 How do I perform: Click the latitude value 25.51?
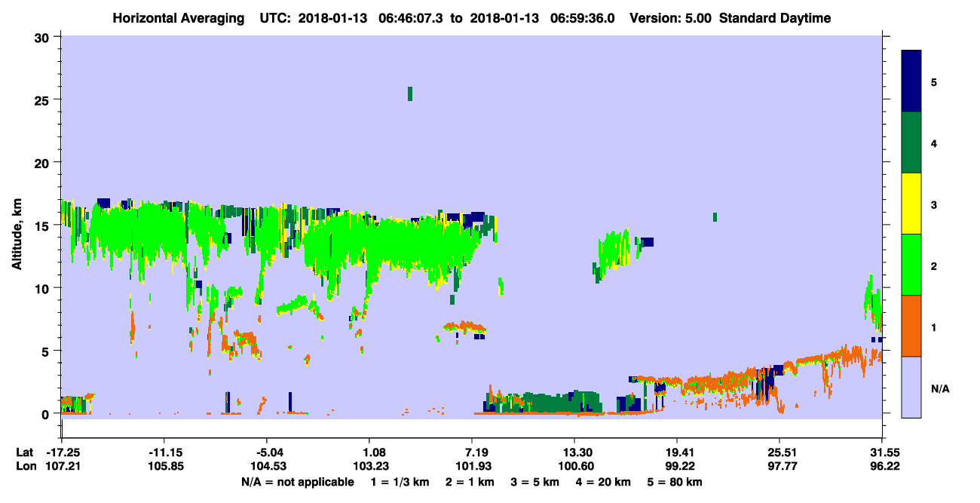pyautogui.click(x=779, y=452)
